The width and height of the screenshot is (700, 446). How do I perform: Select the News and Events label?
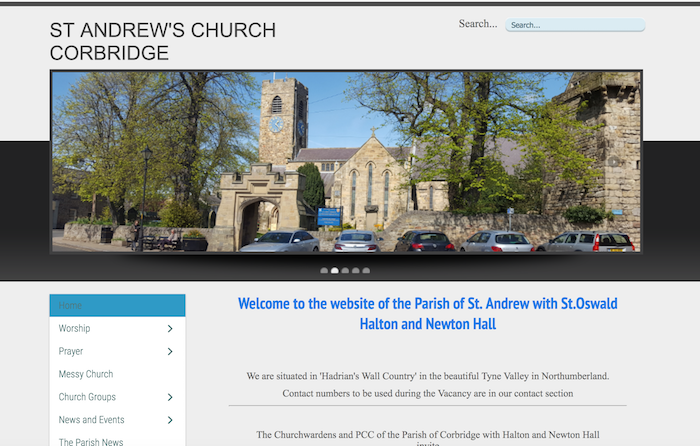[91, 420]
